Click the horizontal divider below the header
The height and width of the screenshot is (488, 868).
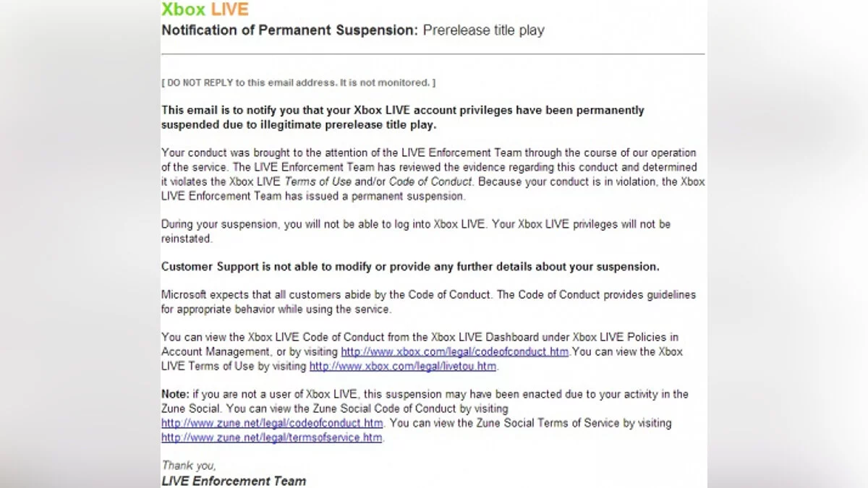click(433, 53)
